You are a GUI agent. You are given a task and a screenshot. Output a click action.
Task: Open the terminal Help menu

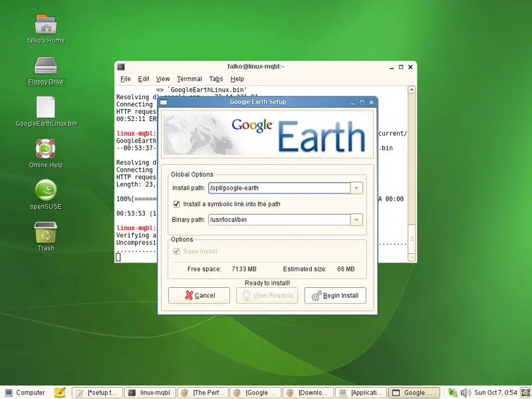pos(237,79)
